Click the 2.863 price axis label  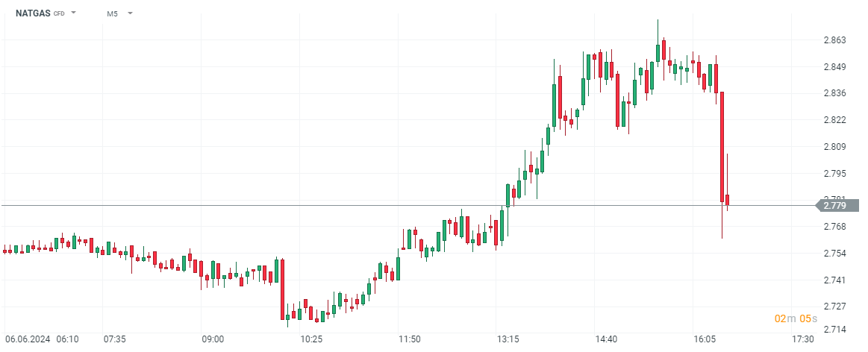836,40
